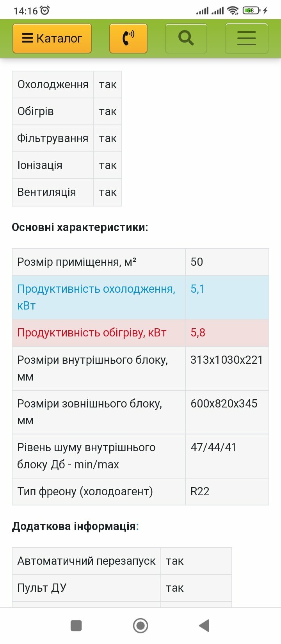Screen dimensions: 281x644
Task: Open search with the magnifier icon
Action: [x=186, y=38]
